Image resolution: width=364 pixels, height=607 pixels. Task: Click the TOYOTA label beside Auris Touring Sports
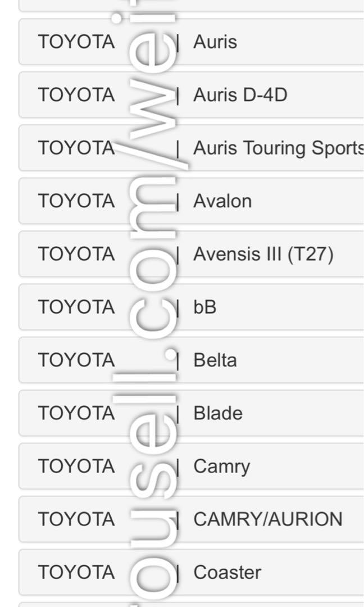click(x=76, y=148)
